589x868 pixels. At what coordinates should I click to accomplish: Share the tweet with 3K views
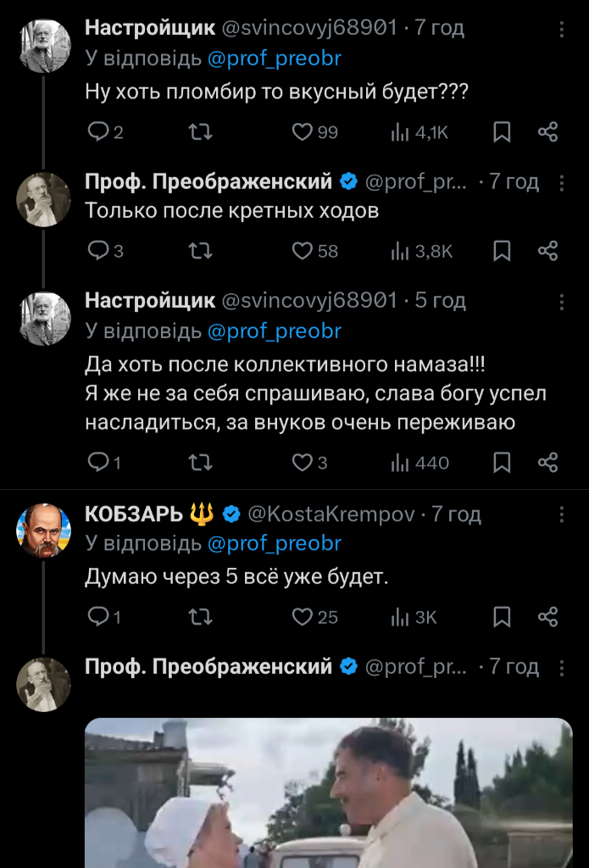click(x=548, y=617)
